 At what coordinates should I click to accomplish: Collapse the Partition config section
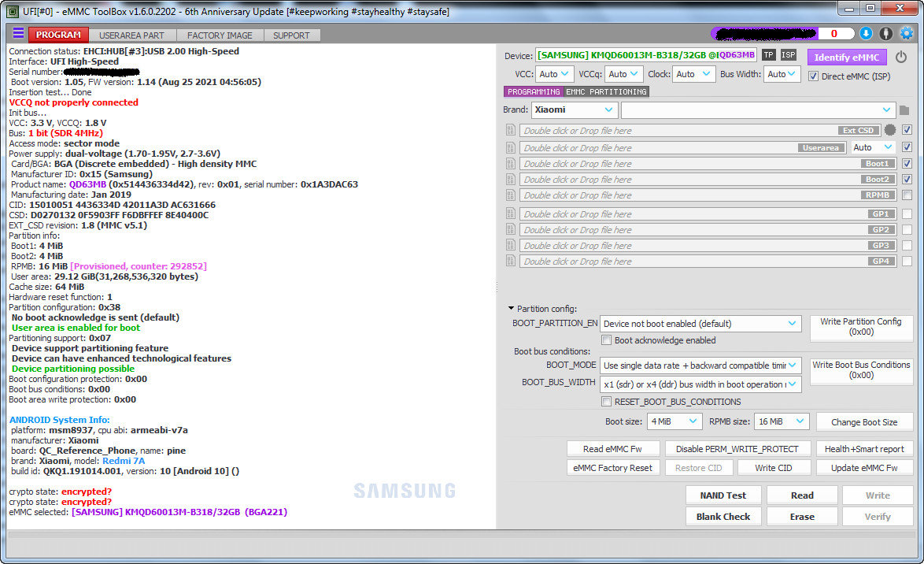511,309
